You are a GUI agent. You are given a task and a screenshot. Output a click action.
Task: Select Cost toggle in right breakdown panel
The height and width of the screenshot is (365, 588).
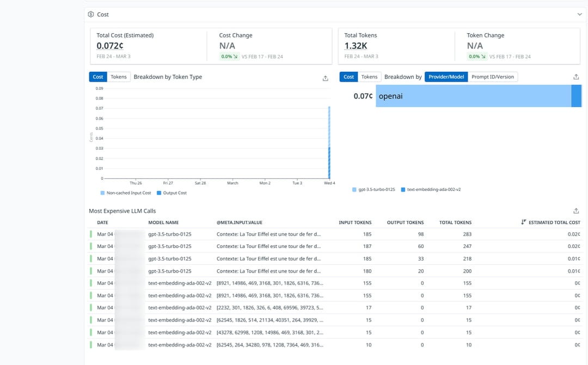pos(348,77)
